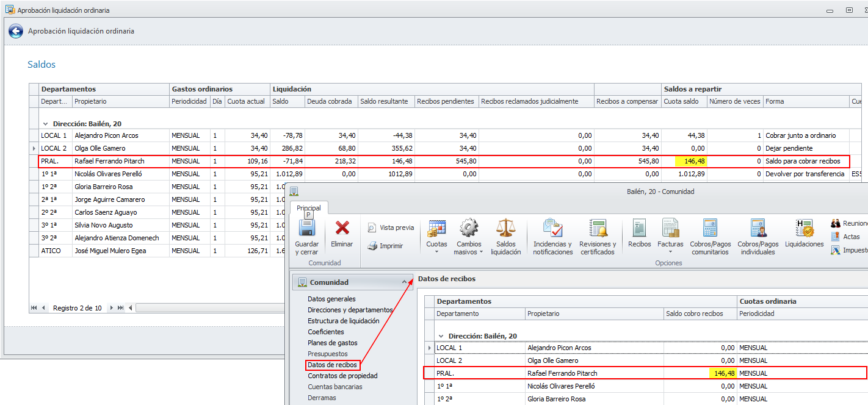Select Datos de recibos in sidebar
The height and width of the screenshot is (405, 868).
[x=332, y=365]
